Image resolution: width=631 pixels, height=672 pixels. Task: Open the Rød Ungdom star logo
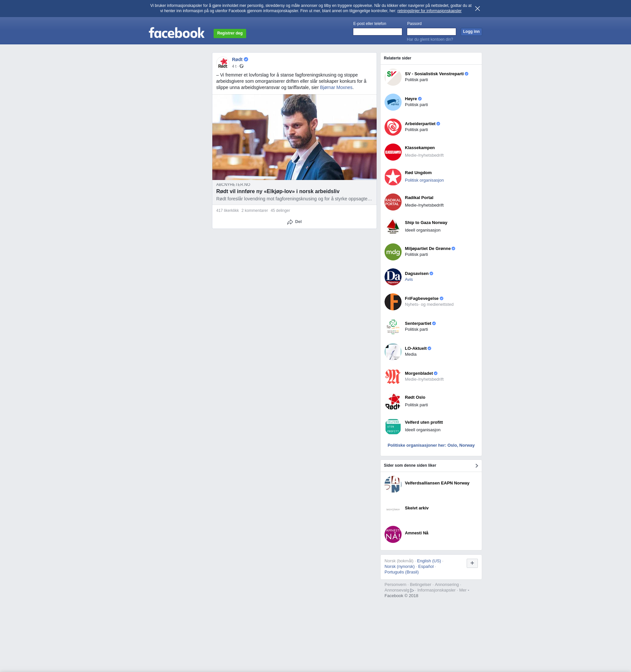[x=393, y=177]
